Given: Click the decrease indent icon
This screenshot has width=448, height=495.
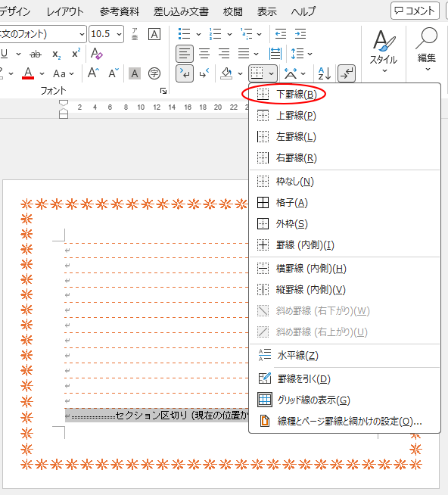Looking at the screenshot, I should [280, 34].
